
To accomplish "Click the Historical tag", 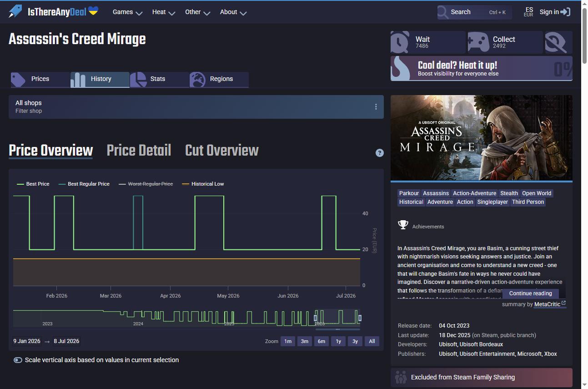I will [x=411, y=202].
